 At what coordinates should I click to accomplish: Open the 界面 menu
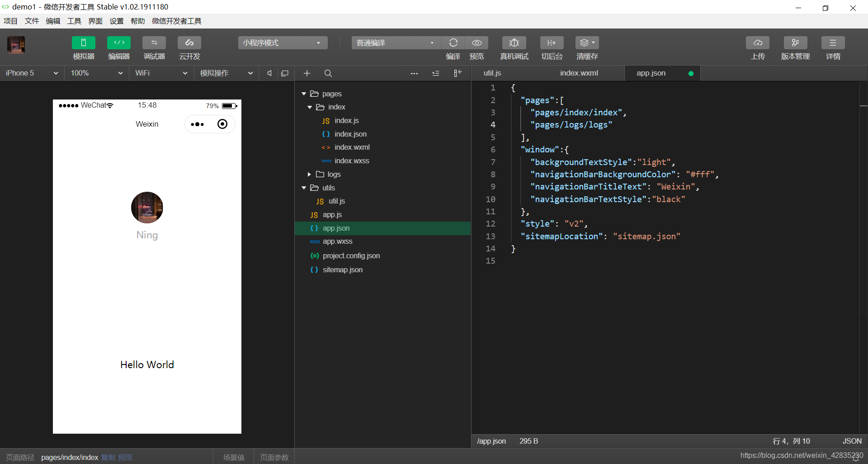[95, 21]
